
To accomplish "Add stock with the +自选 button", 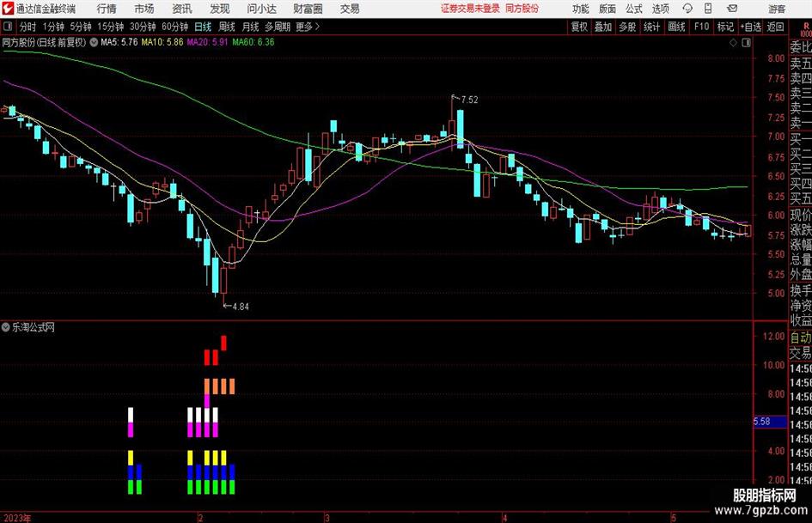I will [x=750, y=27].
